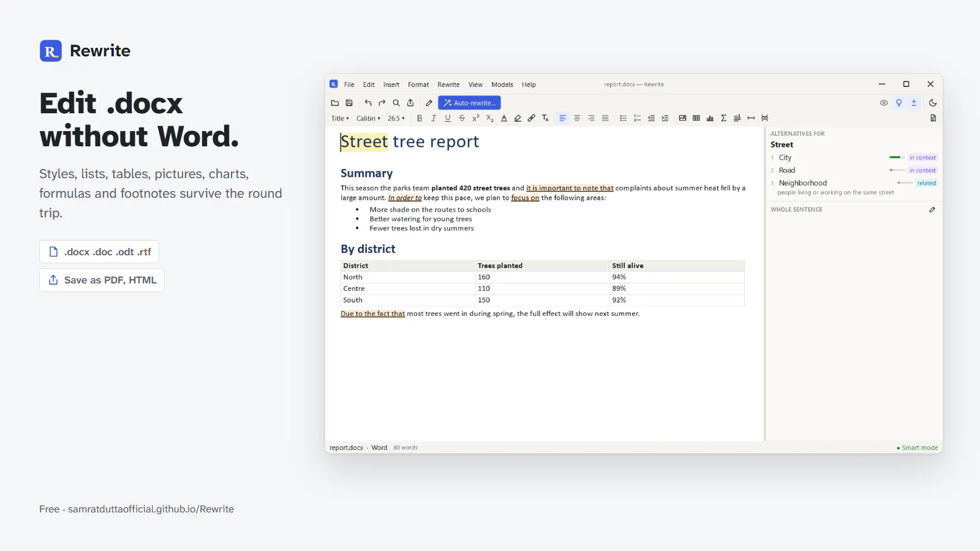This screenshot has height=551, width=980.
Task: Start a numbered list
Action: coord(637,118)
